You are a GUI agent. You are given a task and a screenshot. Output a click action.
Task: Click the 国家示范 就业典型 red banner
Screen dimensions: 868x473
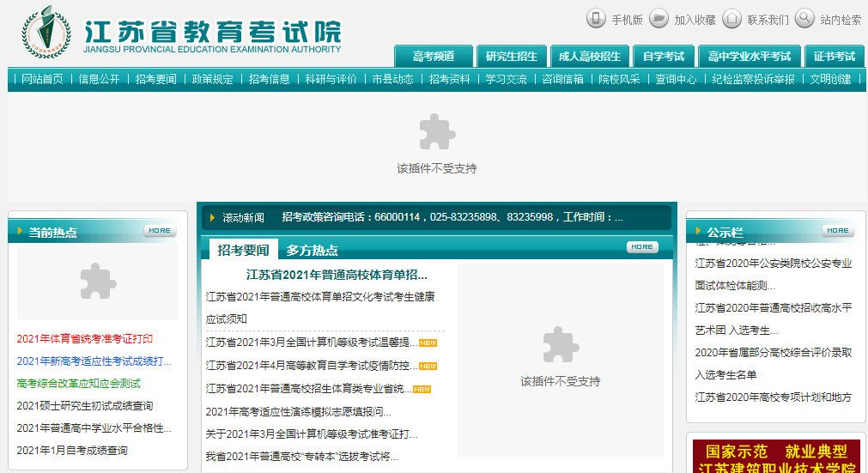(x=776, y=457)
